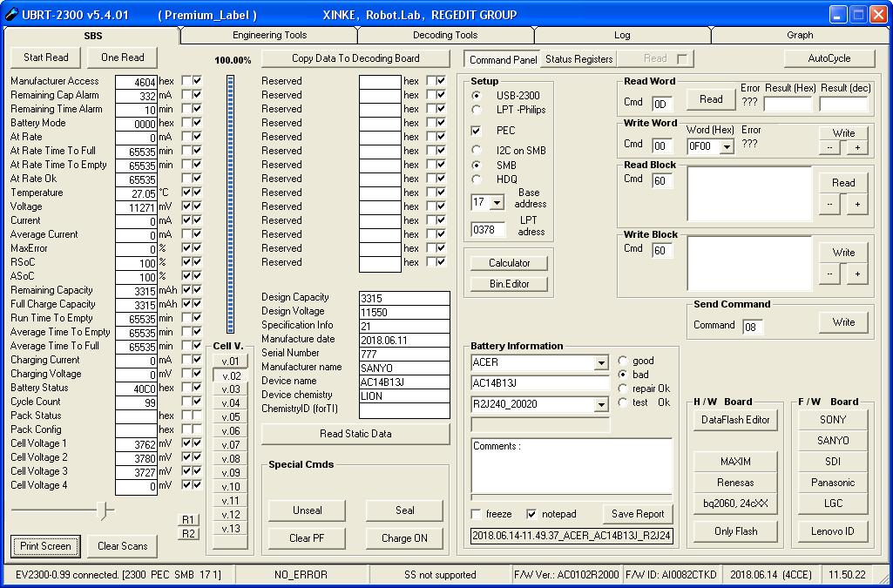This screenshot has width=893, height=588.
Task: Select I2C on SMB radio option
Action: [477, 151]
